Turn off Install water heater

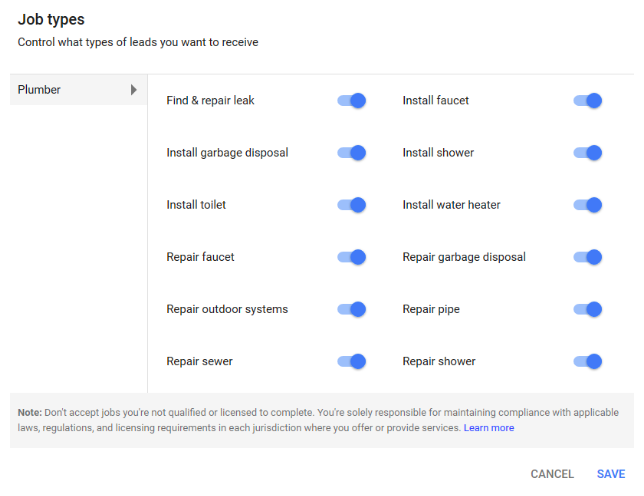pyautogui.click(x=588, y=205)
